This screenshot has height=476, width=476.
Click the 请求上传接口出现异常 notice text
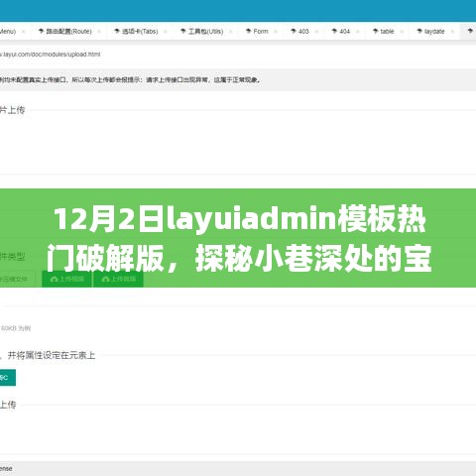(178, 79)
